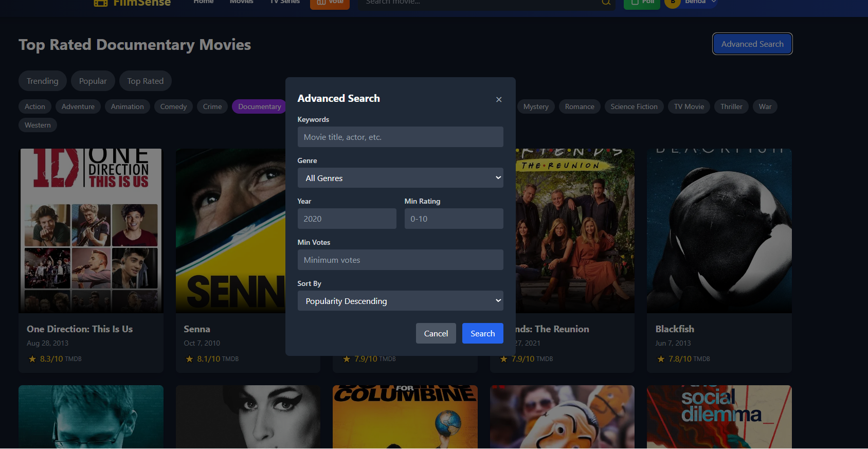This screenshot has height=449, width=868.
Task: Choose the War genre chip
Action: click(765, 106)
